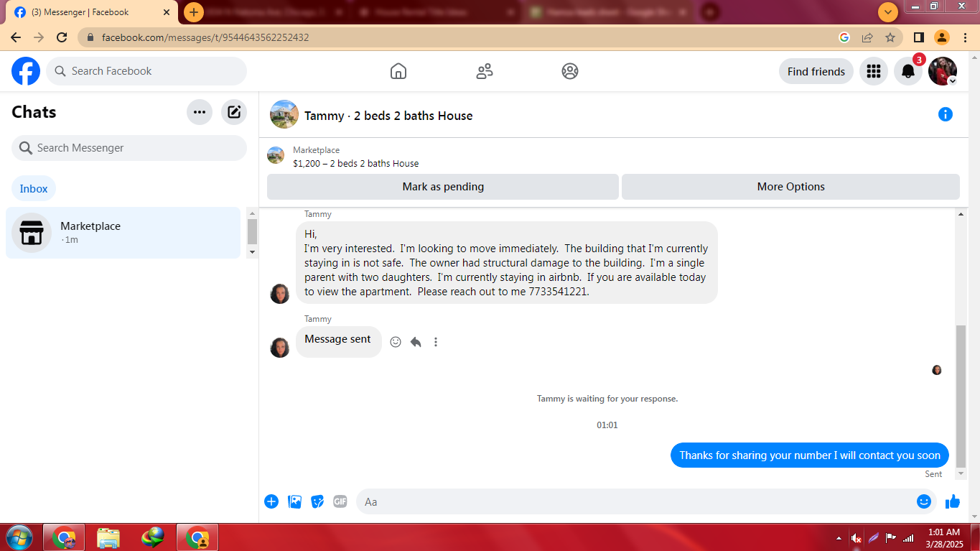Open the account profile picture menu
The image size is (980, 551).
pos(943,71)
